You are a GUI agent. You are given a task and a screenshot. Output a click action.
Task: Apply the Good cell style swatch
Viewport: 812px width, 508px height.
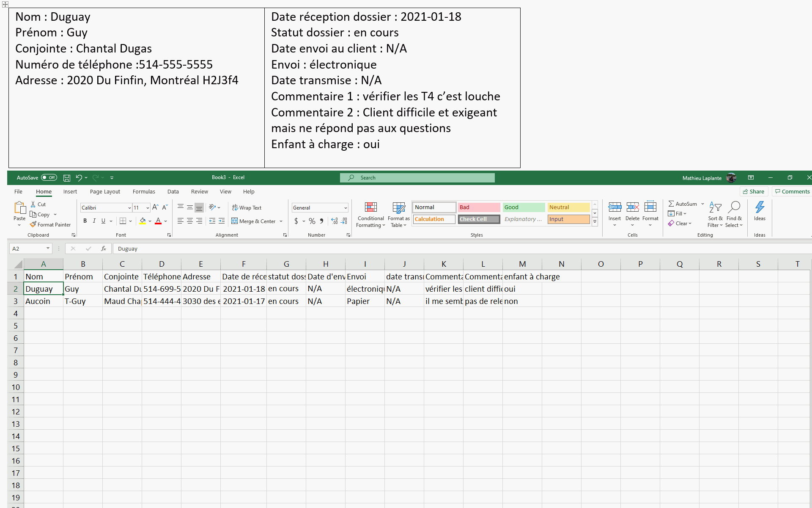[x=524, y=207]
